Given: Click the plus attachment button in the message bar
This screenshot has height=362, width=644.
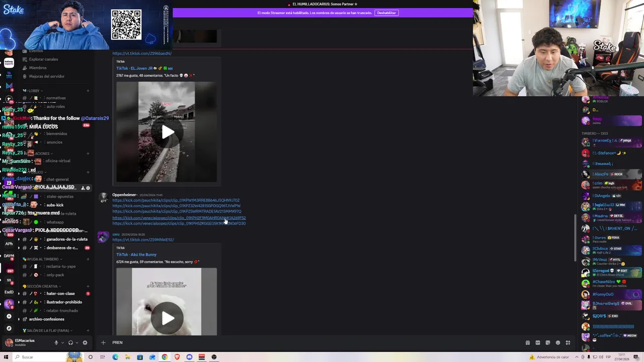Looking at the screenshot, I should point(103,342).
